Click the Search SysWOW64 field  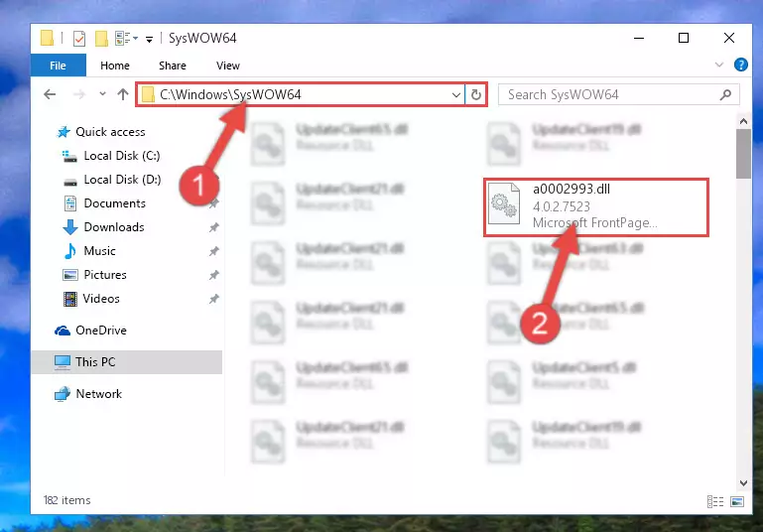click(618, 94)
